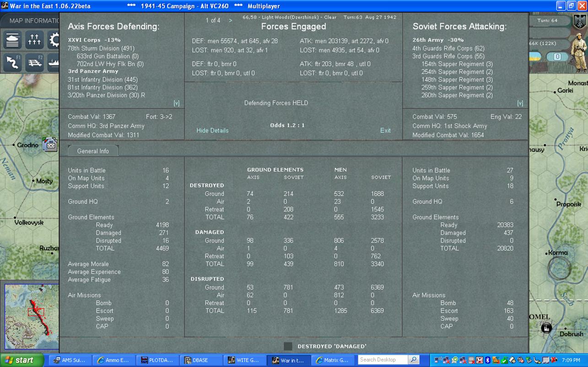Click the Gmail tray icon
588x367 pixels.
coord(479,360)
